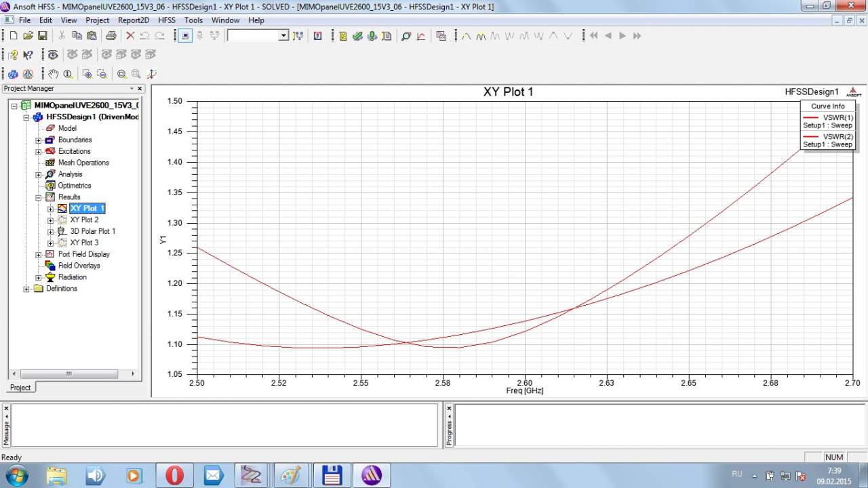Click the What's This help cursor icon
868x488 pixels.
[28, 55]
